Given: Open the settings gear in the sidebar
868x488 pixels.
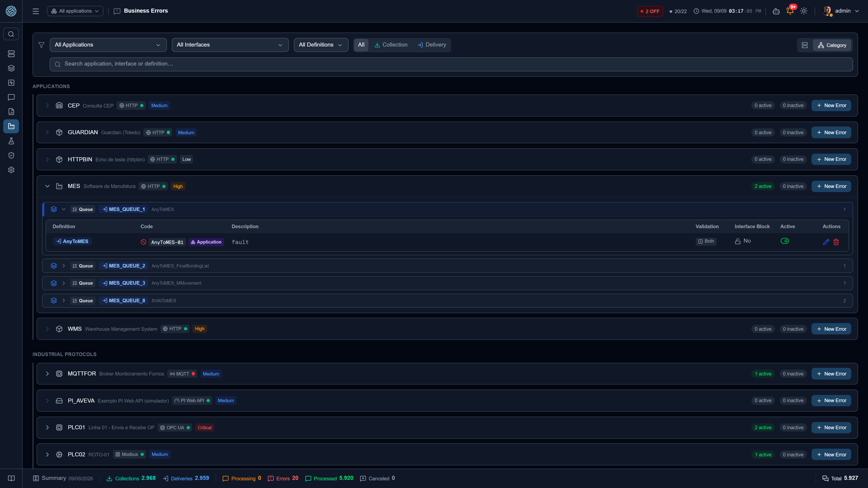Looking at the screenshot, I should [11, 170].
